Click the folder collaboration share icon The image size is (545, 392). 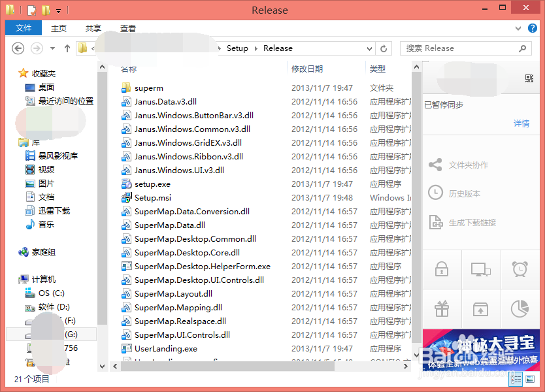pyautogui.click(x=435, y=165)
